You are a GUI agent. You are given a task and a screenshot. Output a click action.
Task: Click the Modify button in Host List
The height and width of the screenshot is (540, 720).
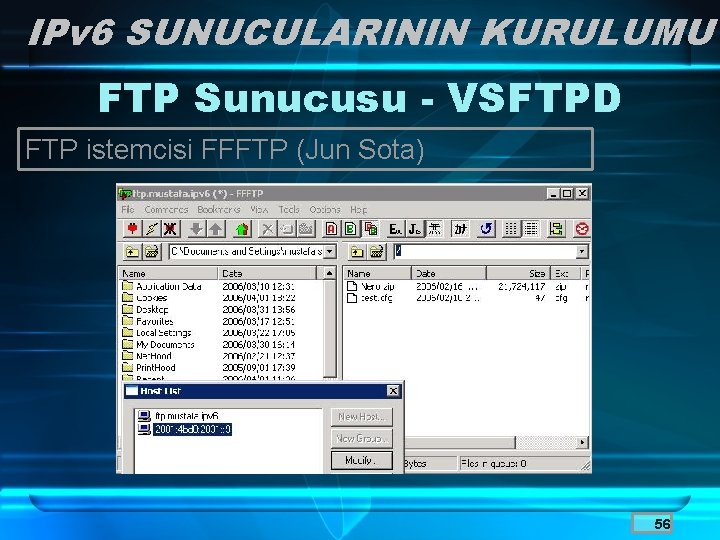(x=362, y=460)
